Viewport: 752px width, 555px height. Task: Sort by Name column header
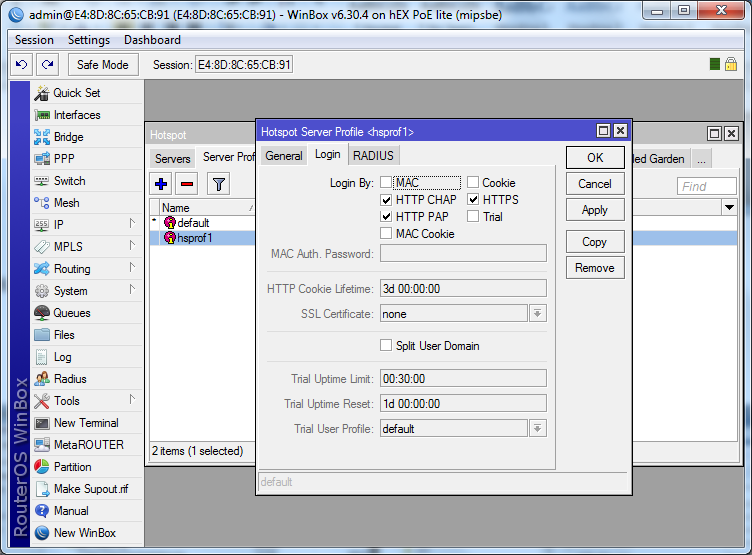tap(207, 208)
